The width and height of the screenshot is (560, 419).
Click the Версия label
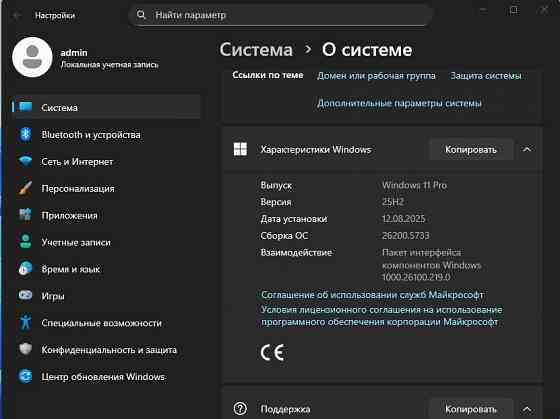tap(276, 202)
